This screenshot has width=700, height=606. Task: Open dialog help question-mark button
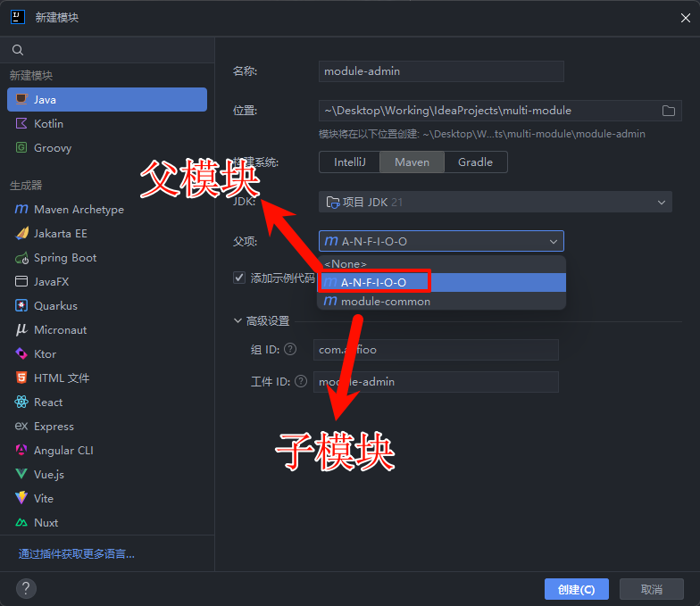pyautogui.click(x=26, y=589)
